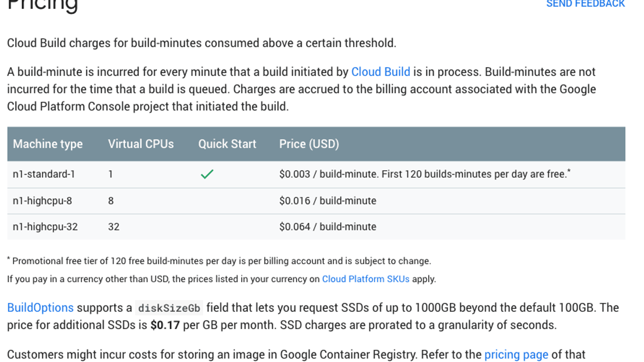Follow the Cloud Platform SKUs link
The image size is (644, 362).
click(365, 279)
